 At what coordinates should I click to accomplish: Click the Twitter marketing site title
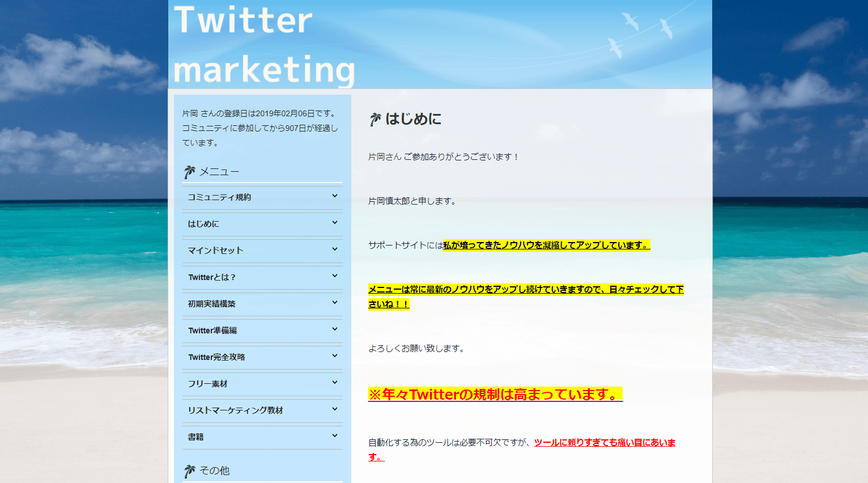click(x=263, y=44)
